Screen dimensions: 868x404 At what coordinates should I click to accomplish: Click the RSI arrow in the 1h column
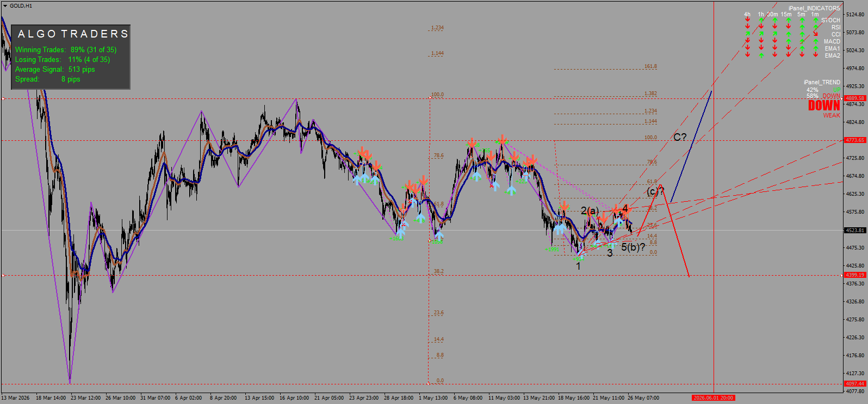[x=761, y=27]
